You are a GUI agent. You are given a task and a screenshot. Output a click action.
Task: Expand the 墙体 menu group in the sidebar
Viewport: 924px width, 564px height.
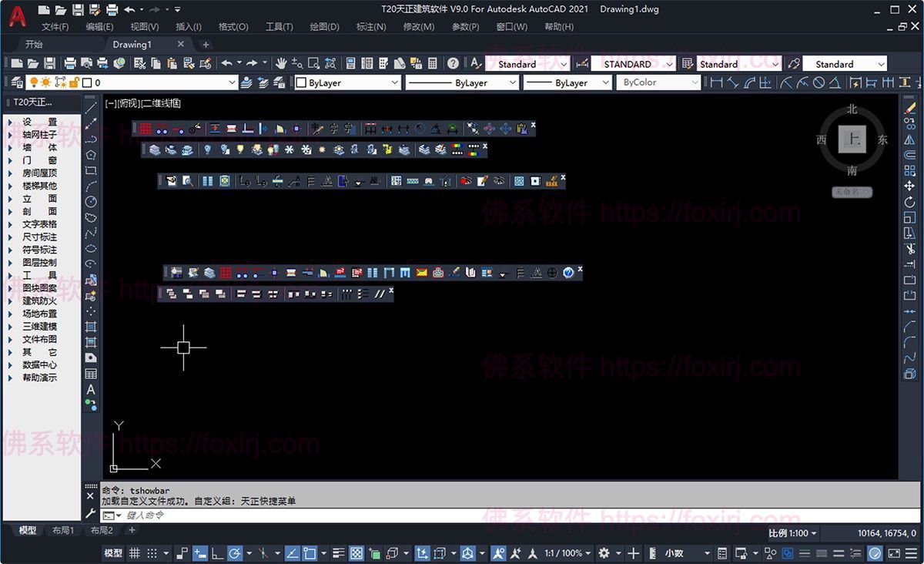pyautogui.click(x=36, y=146)
